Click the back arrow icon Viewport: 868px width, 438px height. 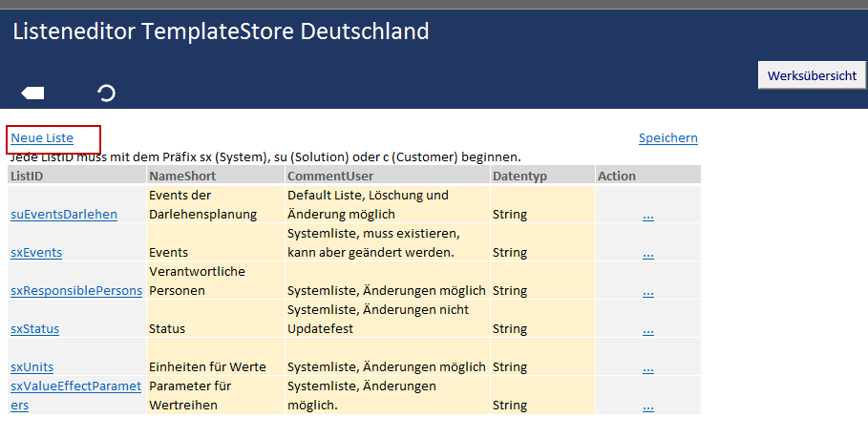tap(32, 93)
